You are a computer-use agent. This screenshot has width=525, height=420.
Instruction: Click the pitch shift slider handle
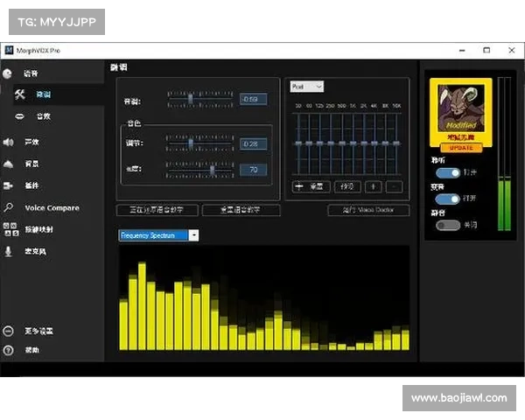[190, 99]
